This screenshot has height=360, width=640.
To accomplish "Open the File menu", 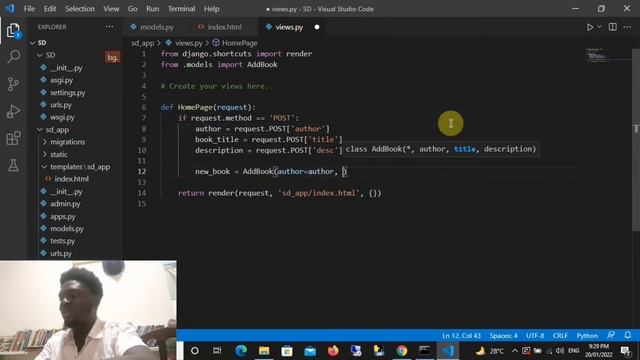I will [29, 9].
